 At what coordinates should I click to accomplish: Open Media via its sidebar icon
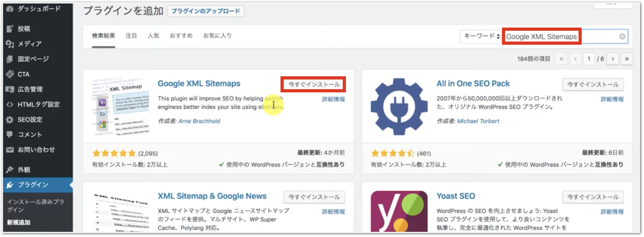pos(10,44)
